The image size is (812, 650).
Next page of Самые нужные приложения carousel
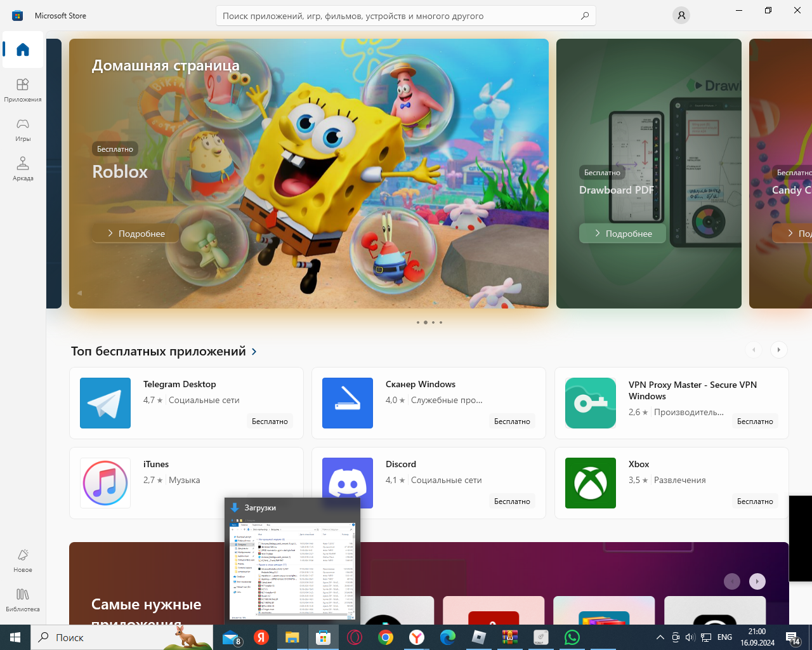757,581
